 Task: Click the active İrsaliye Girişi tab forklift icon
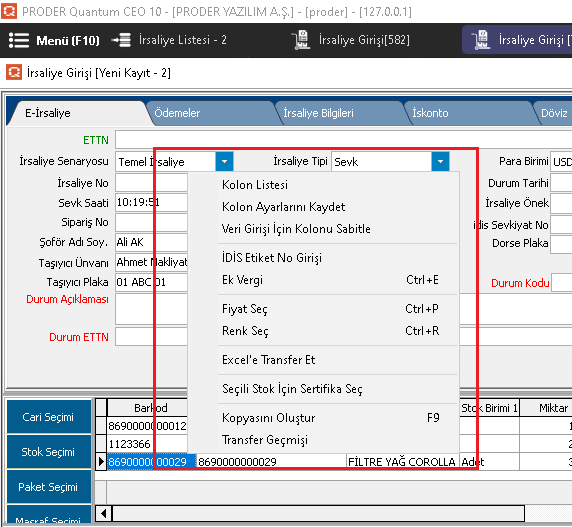pos(480,40)
